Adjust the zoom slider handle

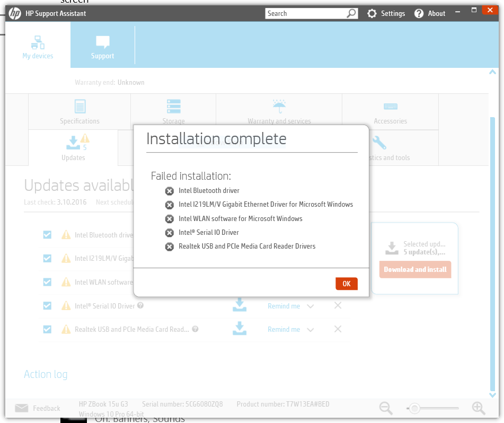[414, 409]
